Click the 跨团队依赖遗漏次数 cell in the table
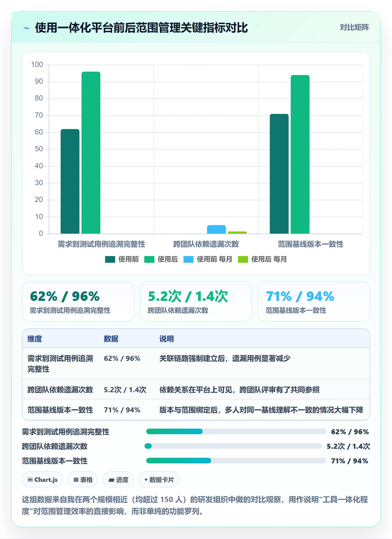 pyautogui.click(x=60, y=390)
